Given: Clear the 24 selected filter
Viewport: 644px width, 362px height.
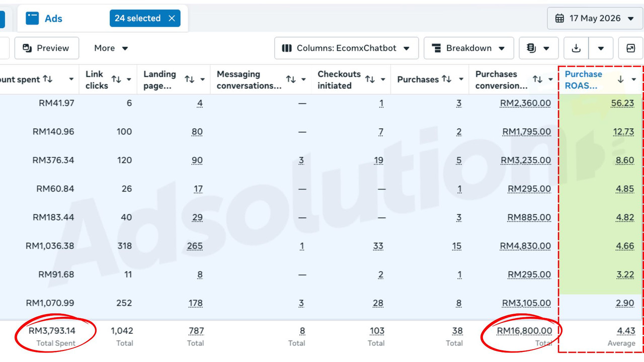Looking at the screenshot, I should pos(172,19).
